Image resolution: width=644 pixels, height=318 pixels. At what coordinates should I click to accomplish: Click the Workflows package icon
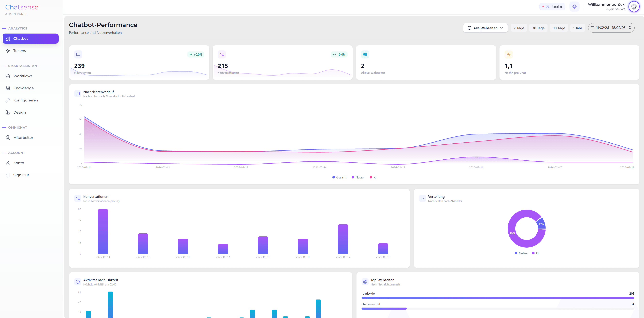point(8,76)
